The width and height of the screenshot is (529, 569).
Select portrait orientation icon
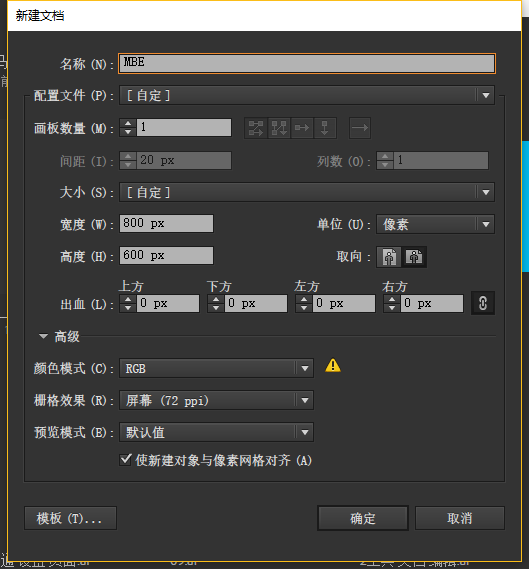(389, 257)
